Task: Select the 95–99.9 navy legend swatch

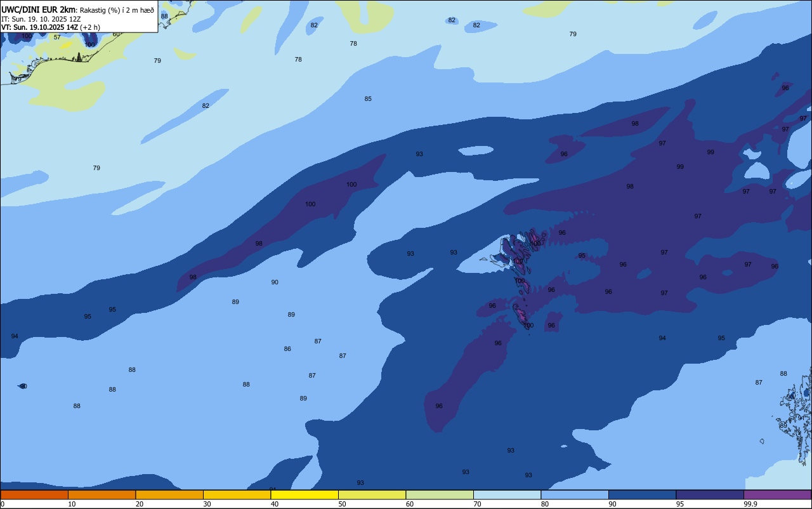Action: (x=710, y=494)
